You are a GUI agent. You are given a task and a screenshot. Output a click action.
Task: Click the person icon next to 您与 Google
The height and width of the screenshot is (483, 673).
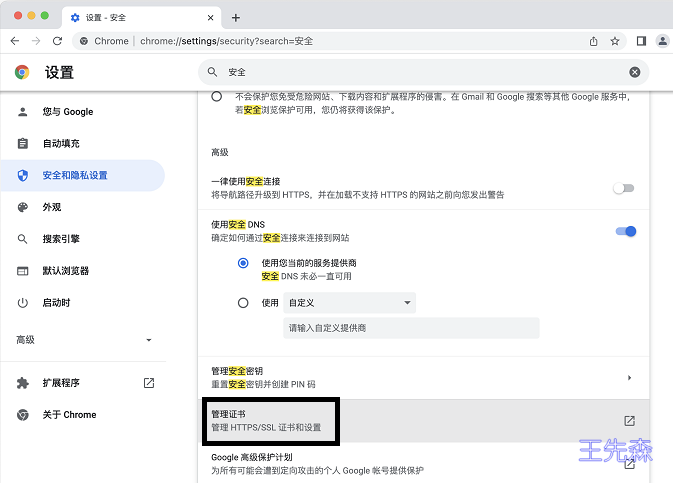tap(22, 112)
